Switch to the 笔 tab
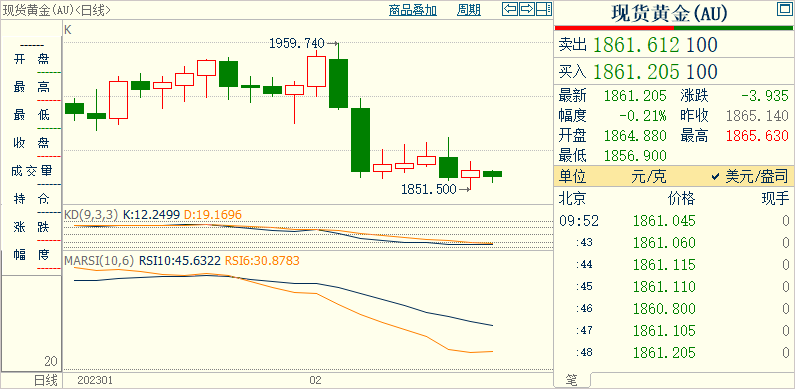Viewport: 795px width, 389px height. 572,379
